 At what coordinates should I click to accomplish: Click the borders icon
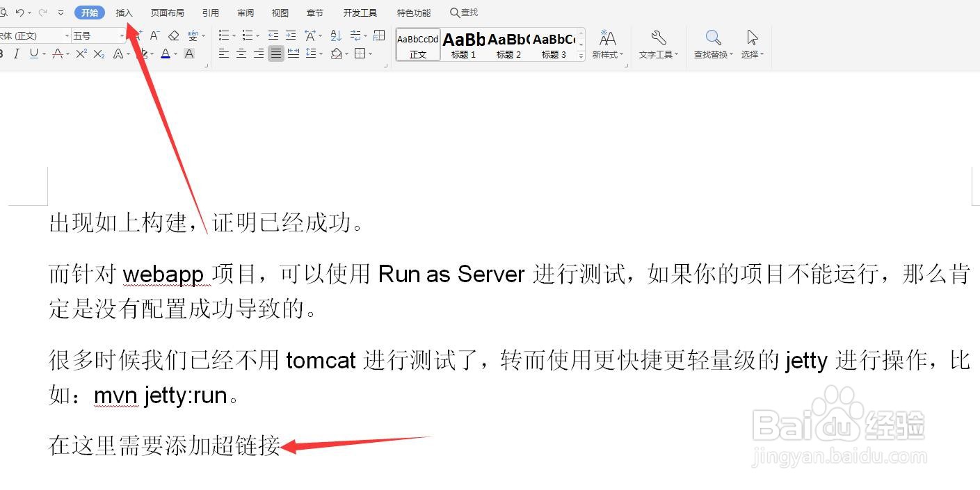[x=360, y=54]
